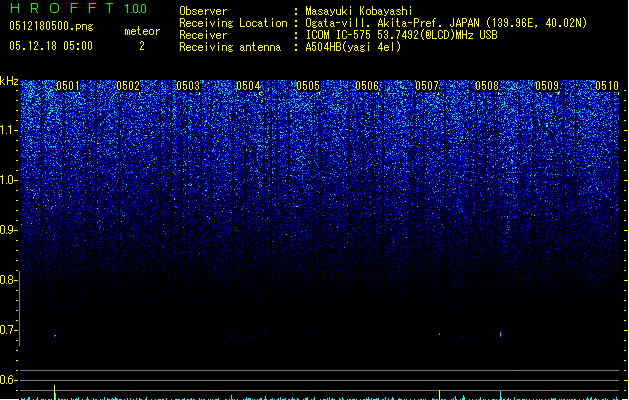Click the HROFFT program title text
This screenshot has height=400, width=629.
[x=62, y=8]
